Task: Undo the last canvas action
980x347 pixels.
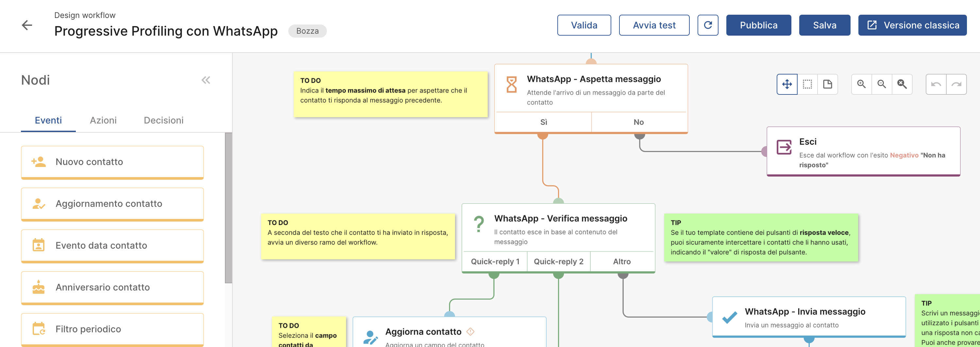Action: [x=936, y=84]
